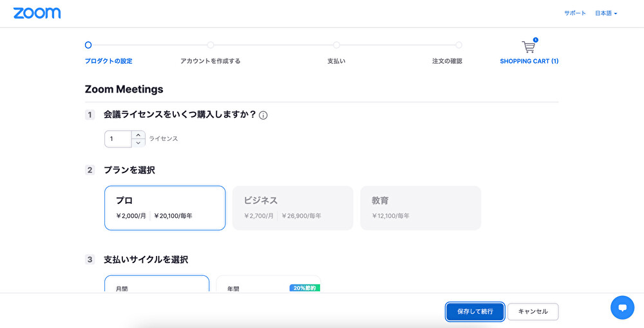Open the サポート link
Screen dimensions: 644x328
coord(574,13)
